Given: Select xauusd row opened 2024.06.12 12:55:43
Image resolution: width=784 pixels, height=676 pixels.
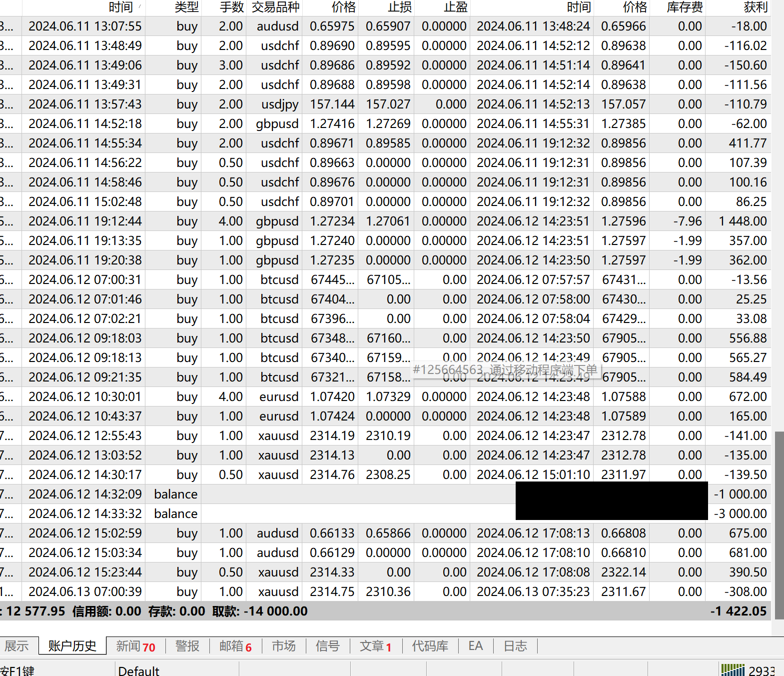Looking at the screenshot, I should pyautogui.click(x=385, y=435).
